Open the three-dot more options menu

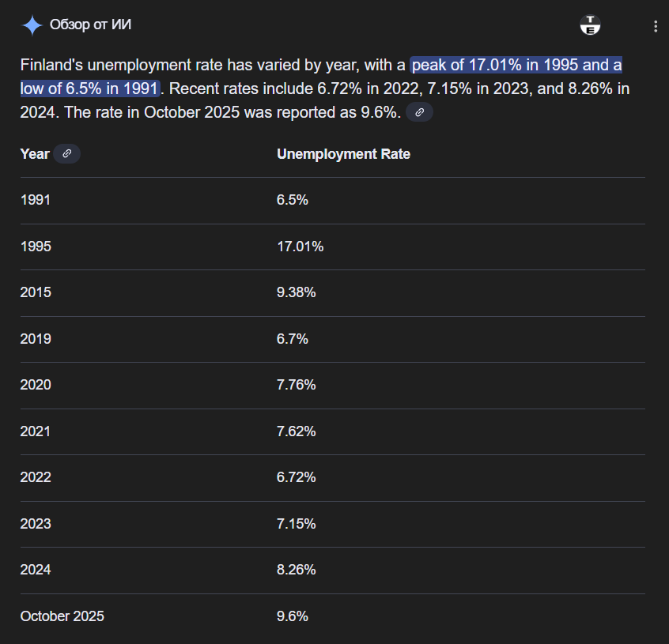click(655, 26)
